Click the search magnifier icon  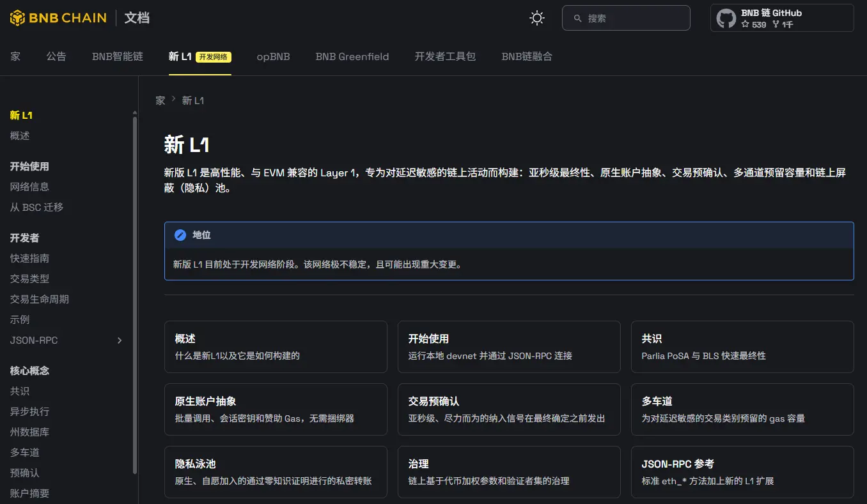pos(577,19)
